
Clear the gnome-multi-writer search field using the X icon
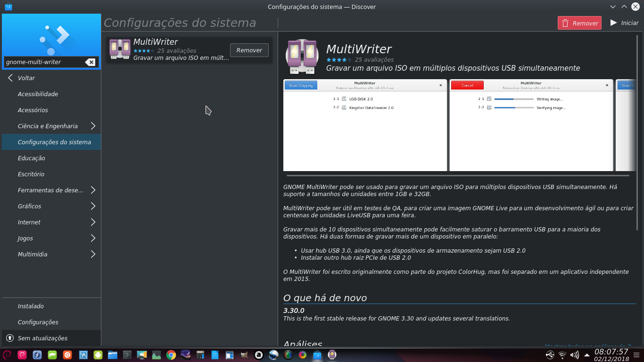click(90, 62)
